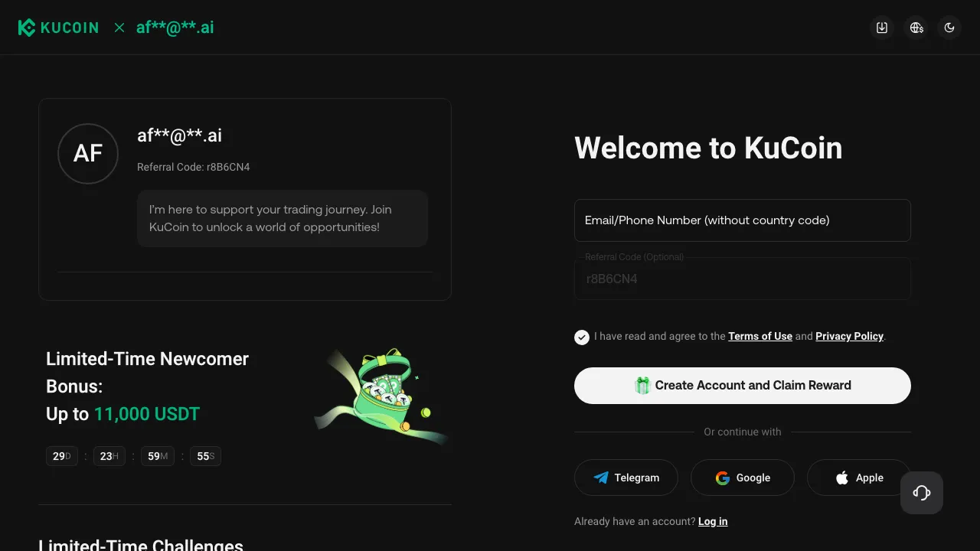Click the countdown timer days box
Screen dimensions: 980x551
pos(61,456)
